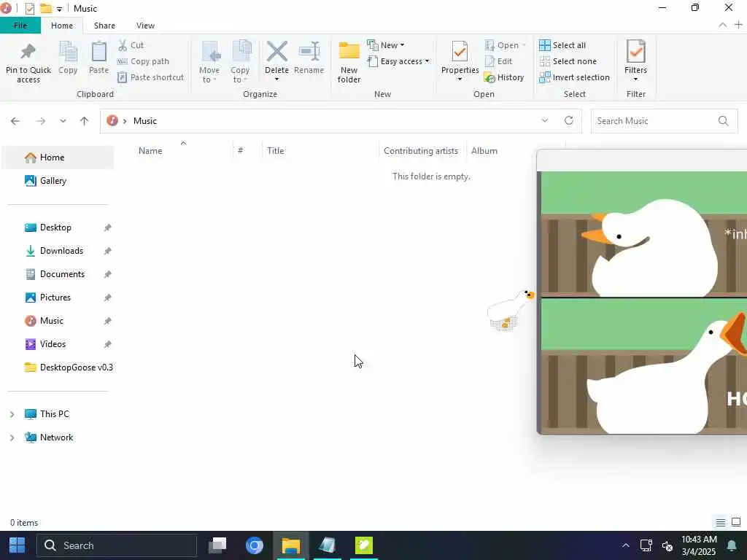Open the DesktopGoose v0.3 folder
This screenshot has height=560, width=747.
tap(68, 367)
